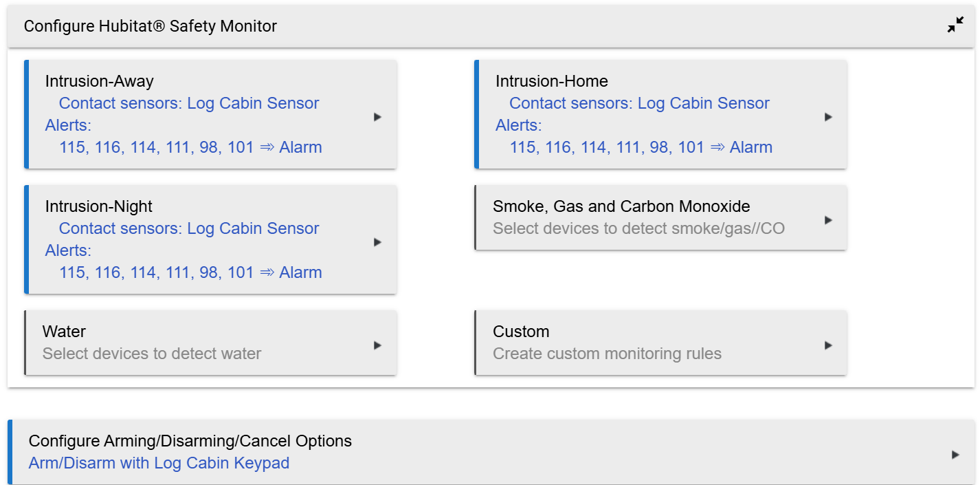Expand the Water section arrow

377,345
